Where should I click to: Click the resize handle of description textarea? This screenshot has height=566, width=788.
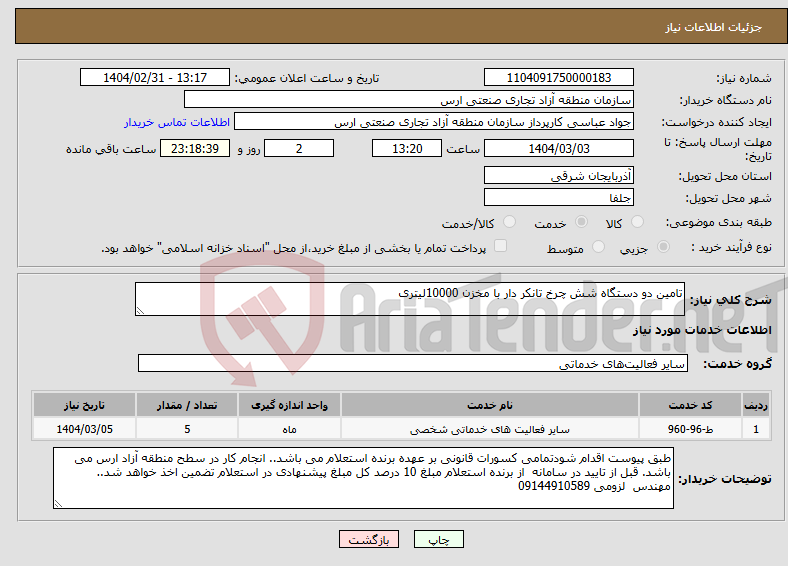[140, 311]
